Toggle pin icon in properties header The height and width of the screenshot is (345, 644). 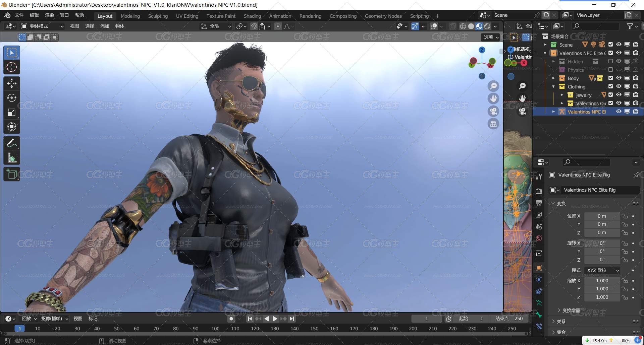click(636, 175)
